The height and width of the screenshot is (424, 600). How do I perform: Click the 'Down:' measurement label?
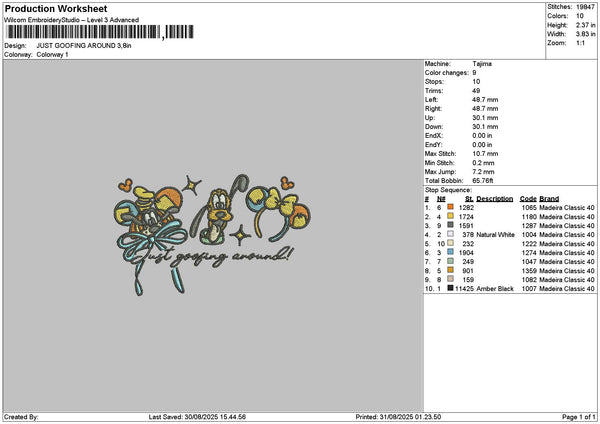434,127
